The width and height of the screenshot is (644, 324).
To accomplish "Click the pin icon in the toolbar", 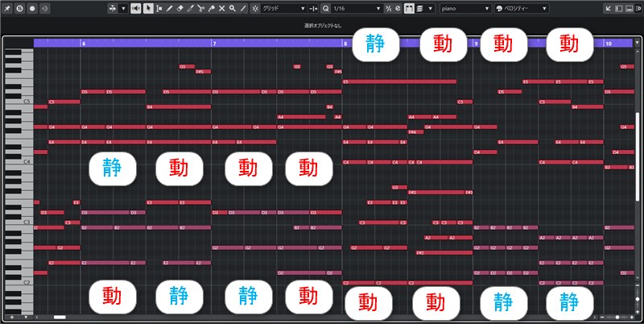I will (x=7, y=8).
